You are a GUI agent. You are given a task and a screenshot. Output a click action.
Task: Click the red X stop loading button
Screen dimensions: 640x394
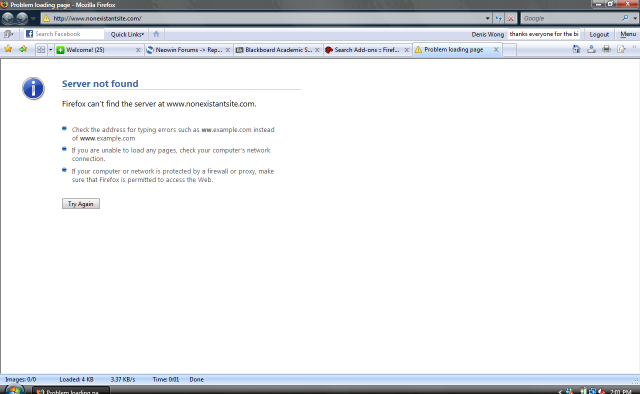coord(511,18)
